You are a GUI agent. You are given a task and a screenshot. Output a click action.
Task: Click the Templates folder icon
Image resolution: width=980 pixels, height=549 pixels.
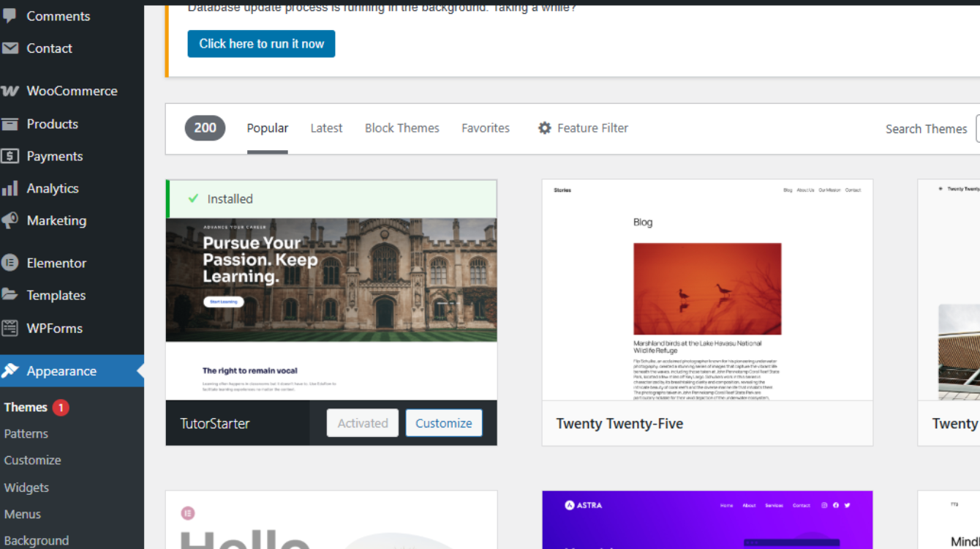(10, 295)
